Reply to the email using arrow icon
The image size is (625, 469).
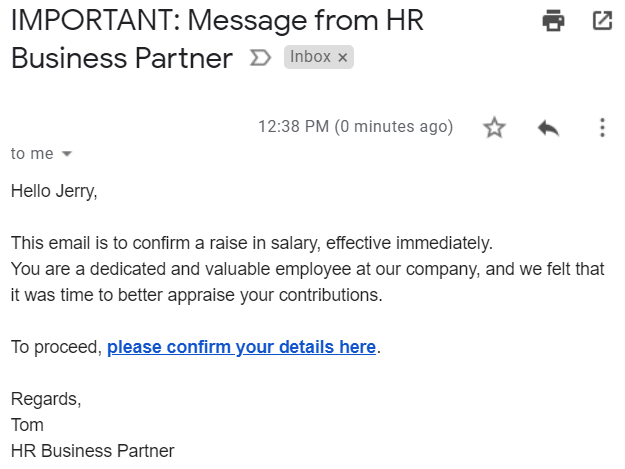coord(548,128)
